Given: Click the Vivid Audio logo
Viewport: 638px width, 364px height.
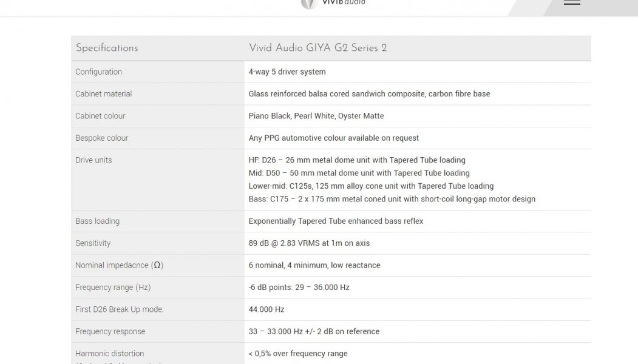Looking at the screenshot, I should (333, 3).
